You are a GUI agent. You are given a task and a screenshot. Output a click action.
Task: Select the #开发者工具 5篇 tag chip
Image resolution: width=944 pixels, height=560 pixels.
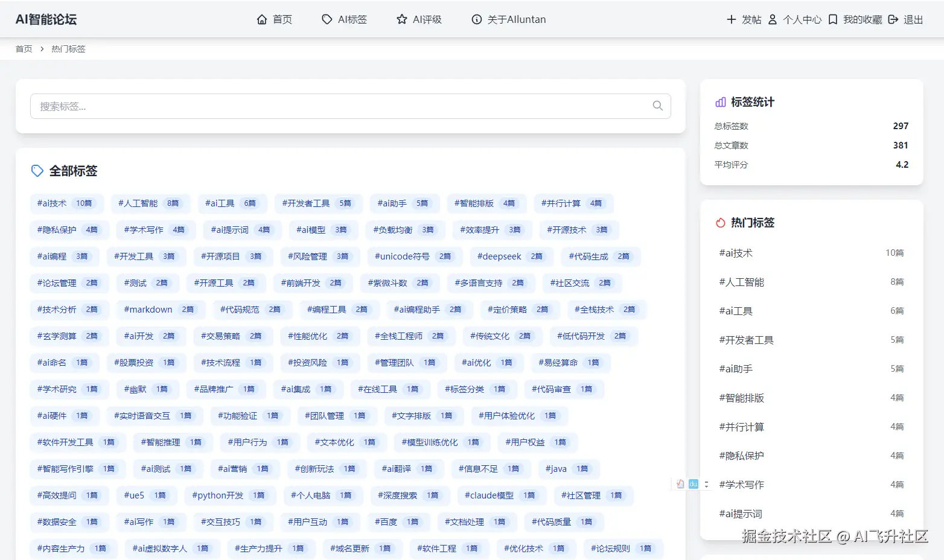(x=319, y=203)
